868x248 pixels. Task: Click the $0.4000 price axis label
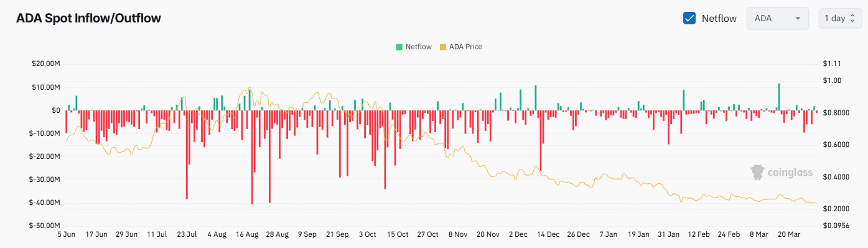pos(836,177)
